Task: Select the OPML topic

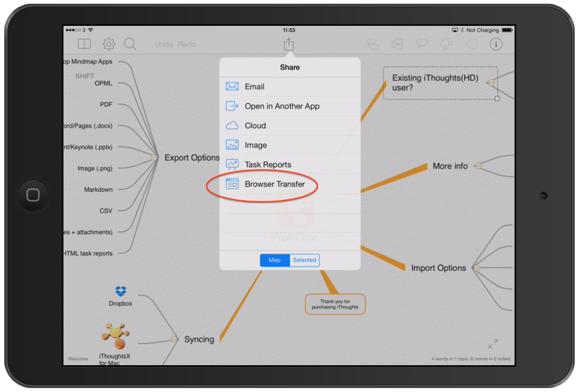Action: tap(103, 83)
